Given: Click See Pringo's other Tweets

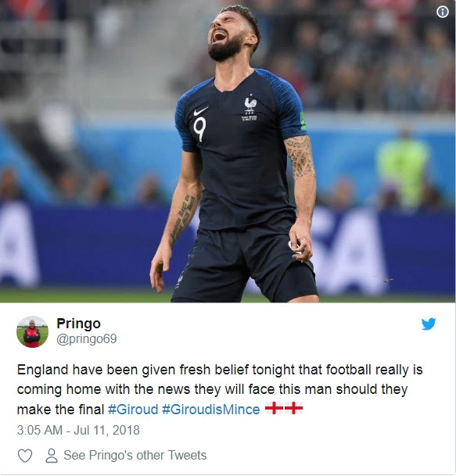Looking at the screenshot, I should point(135,456).
